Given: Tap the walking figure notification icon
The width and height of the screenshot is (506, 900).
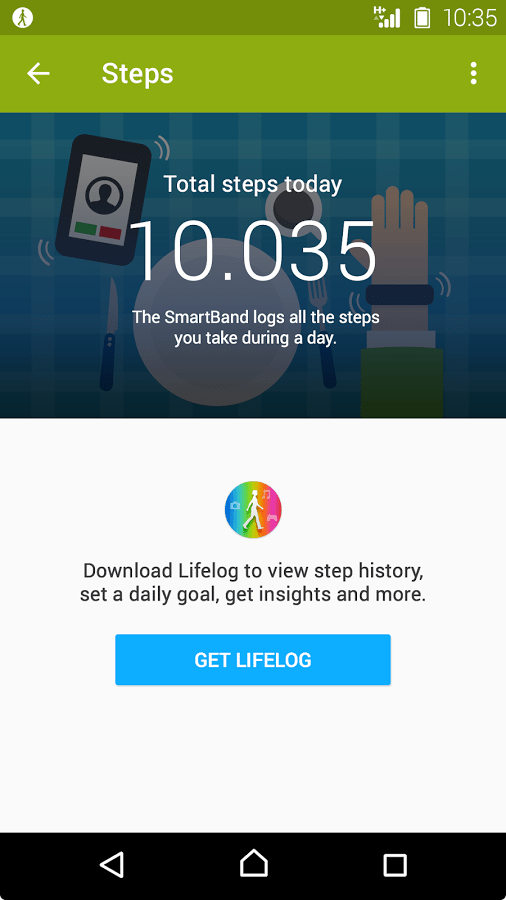Looking at the screenshot, I should tap(23, 17).
